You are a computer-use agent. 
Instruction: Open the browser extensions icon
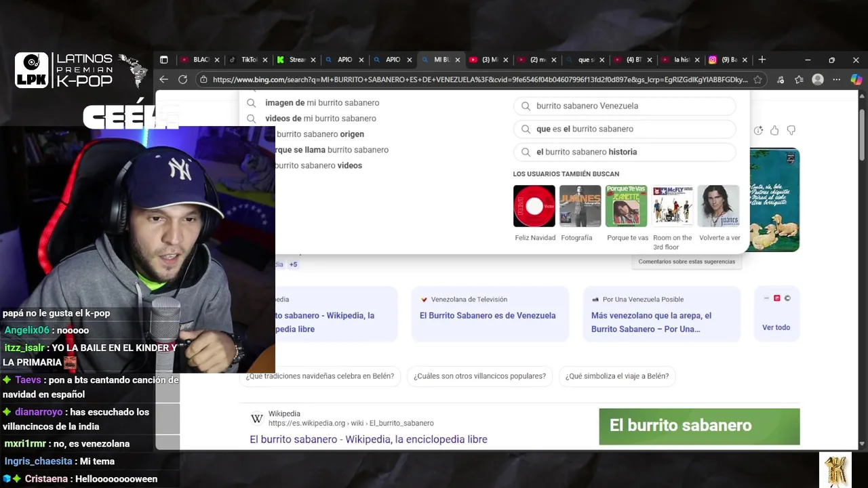click(x=781, y=79)
